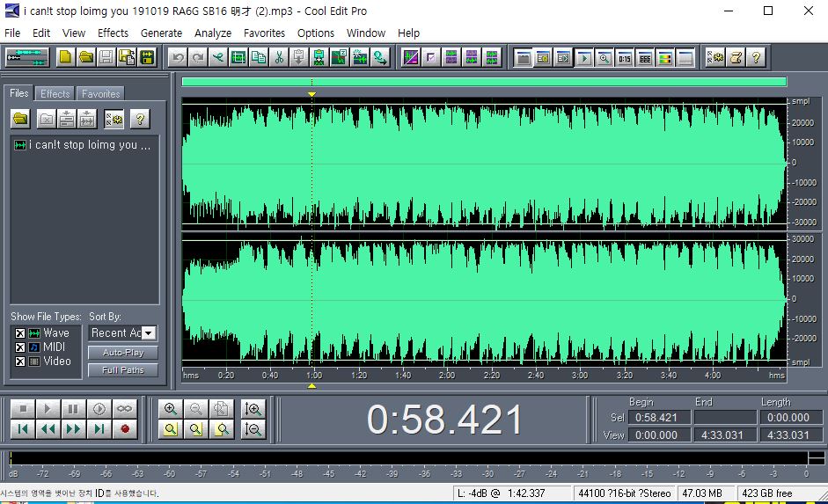Open the Sort By dropdown
Image resolution: width=828 pixels, height=504 pixels.
click(149, 333)
